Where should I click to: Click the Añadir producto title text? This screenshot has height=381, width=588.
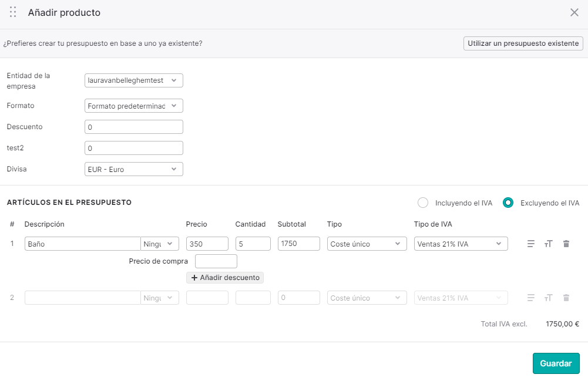tap(64, 12)
